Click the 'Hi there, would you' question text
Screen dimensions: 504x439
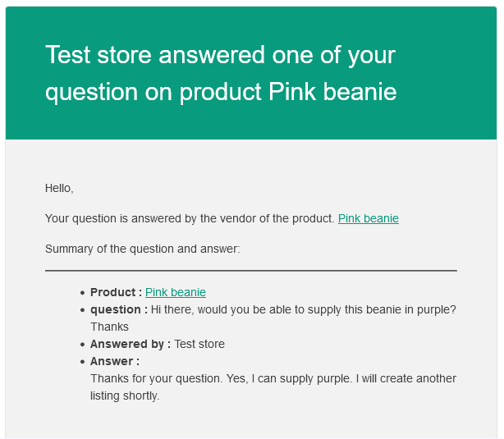pyautogui.click(x=304, y=309)
